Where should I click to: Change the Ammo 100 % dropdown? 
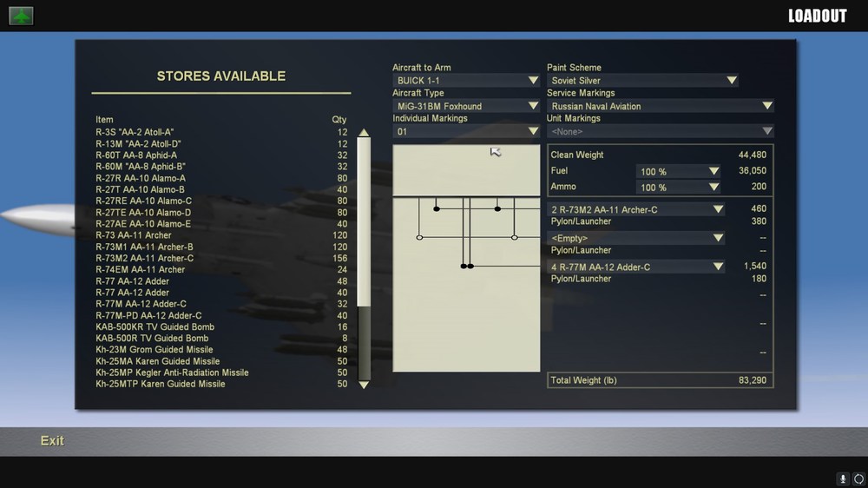[678, 188]
